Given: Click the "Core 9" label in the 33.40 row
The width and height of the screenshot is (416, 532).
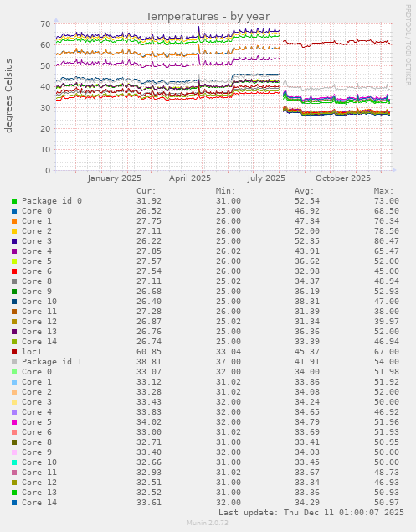Looking at the screenshot, I should [37, 452].
